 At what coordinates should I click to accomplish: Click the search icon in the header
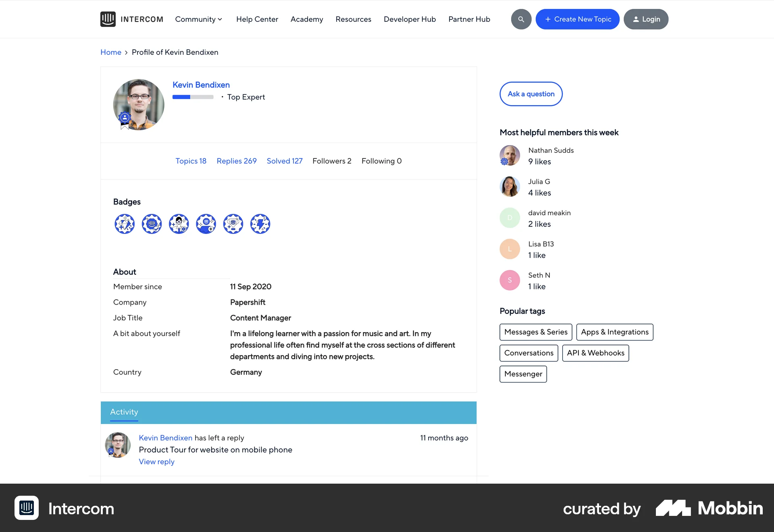[x=521, y=19]
